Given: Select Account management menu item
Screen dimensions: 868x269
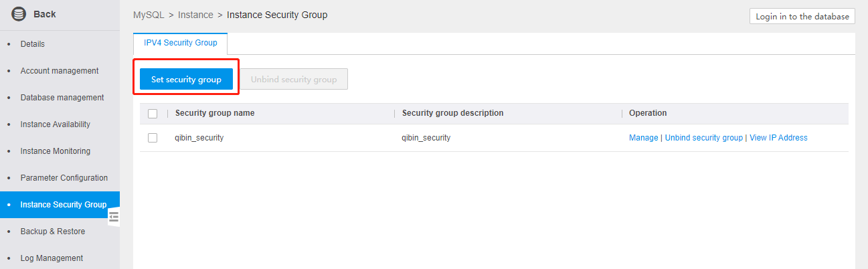Looking at the screenshot, I should point(60,71).
